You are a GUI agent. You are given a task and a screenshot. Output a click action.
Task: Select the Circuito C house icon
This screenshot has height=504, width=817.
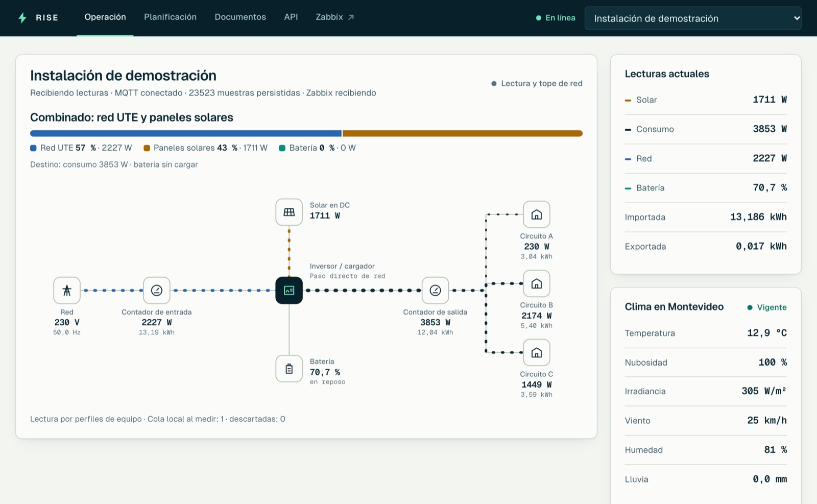[537, 352]
